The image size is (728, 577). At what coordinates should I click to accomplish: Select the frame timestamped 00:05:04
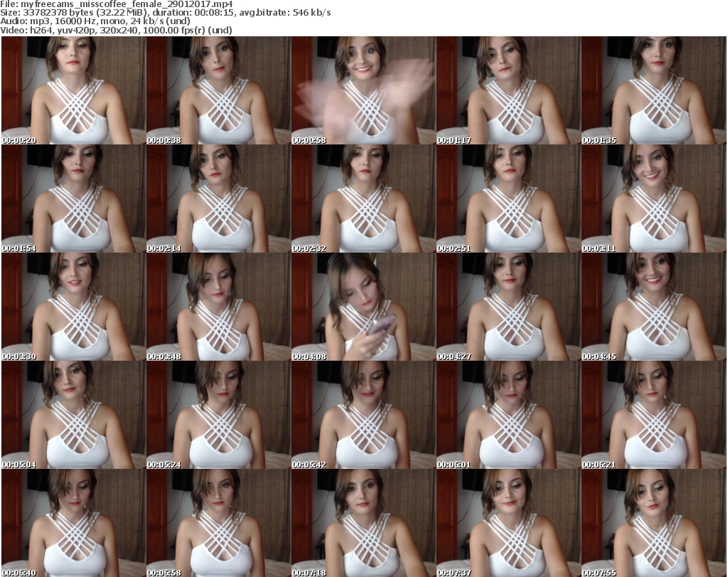73,415
